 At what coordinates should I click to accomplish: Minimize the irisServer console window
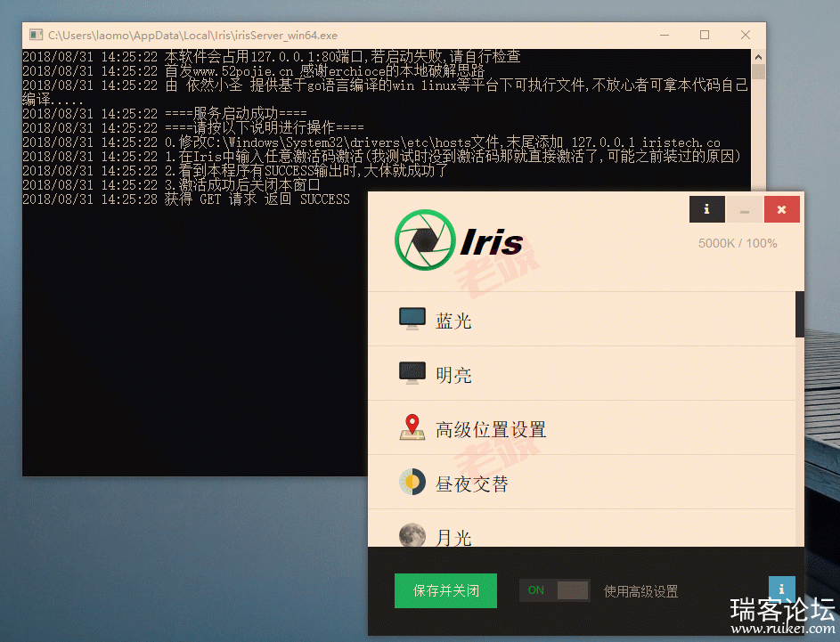665,35
